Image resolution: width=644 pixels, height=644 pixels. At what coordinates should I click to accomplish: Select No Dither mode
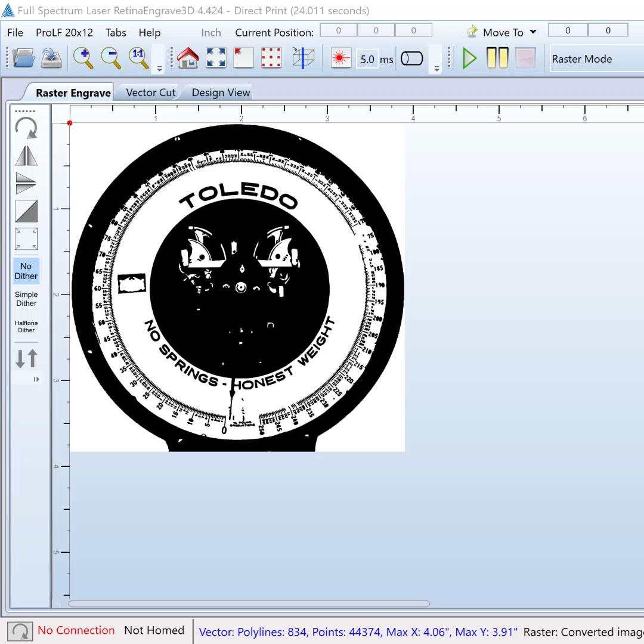pyautogui.click(x=26, y=271)
